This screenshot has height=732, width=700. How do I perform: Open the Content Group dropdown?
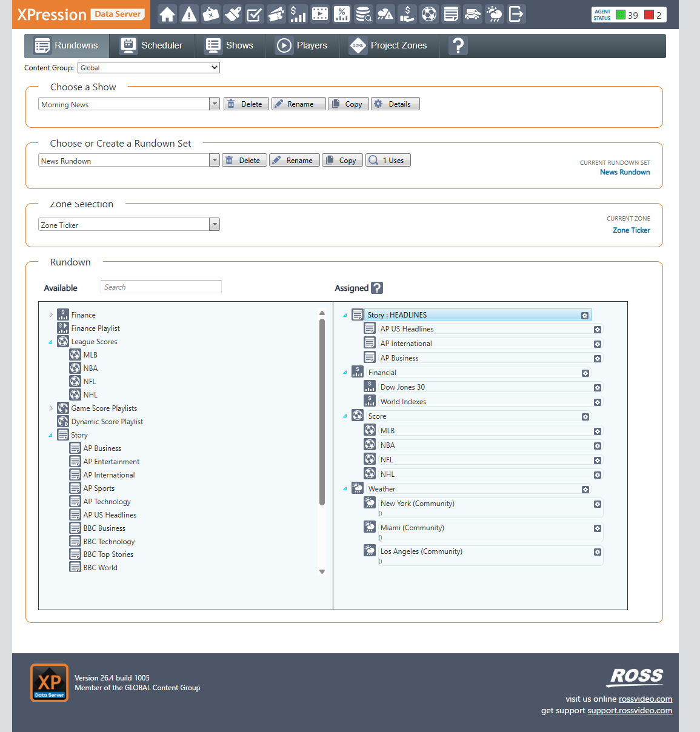point(148,68)
